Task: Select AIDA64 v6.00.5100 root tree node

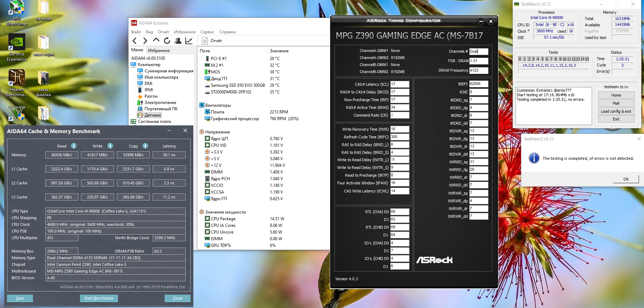Action: coord(148,58)
